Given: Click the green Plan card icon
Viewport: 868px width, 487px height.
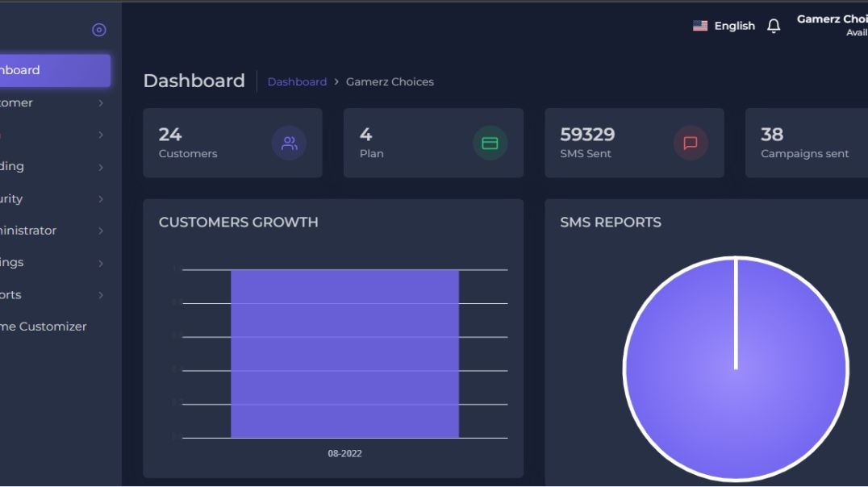Looking at the screenshot, I should click(490, 144).
